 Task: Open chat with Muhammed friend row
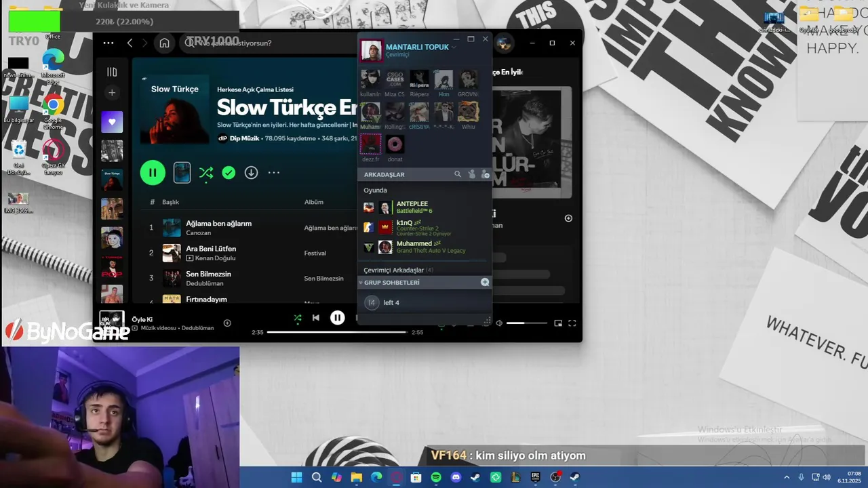[x=425, y=247]
